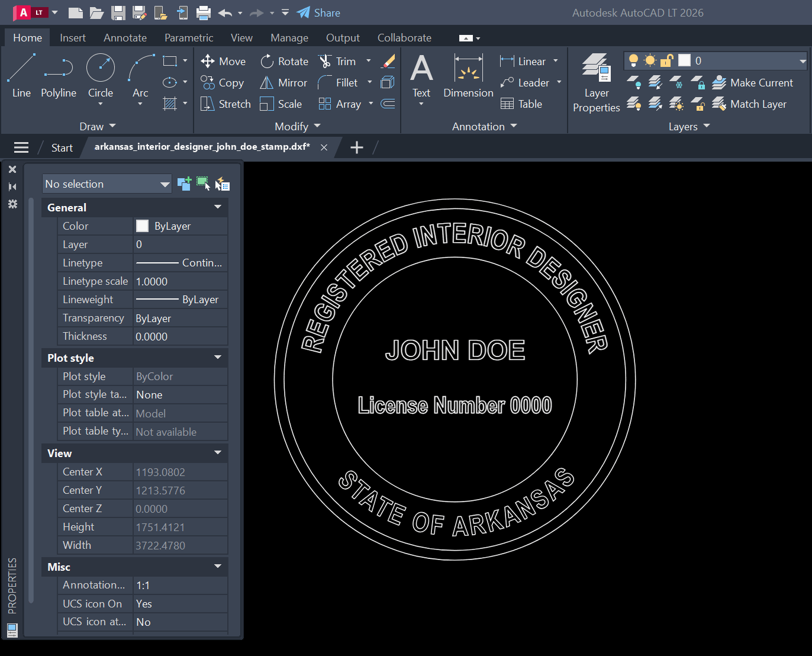Click the layer Freeze snowflake tool
Image resolution: width=812 pixels, height=656 pixels.
coord(676,82)
